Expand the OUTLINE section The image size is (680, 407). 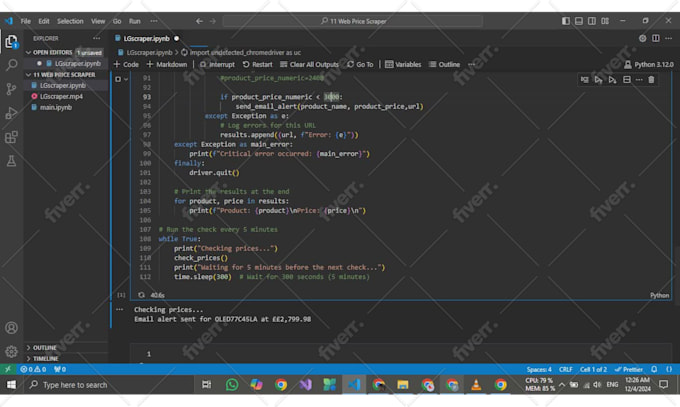click(44, 348)
